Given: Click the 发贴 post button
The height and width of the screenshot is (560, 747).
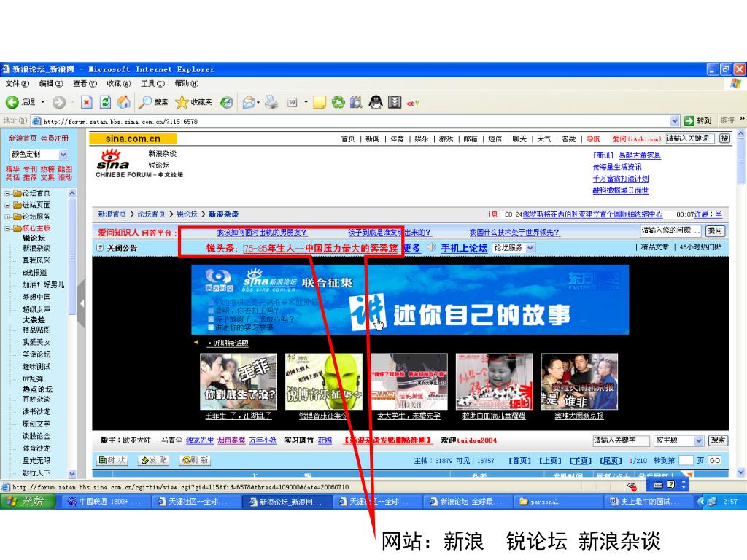Looking at the screenshot, I should (x=153, y=460).
